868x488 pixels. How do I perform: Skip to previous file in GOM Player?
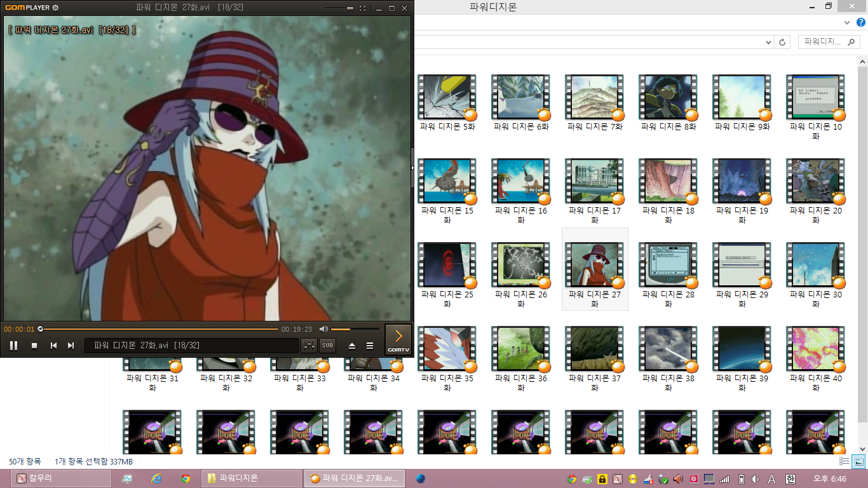(x=54, y=346)
